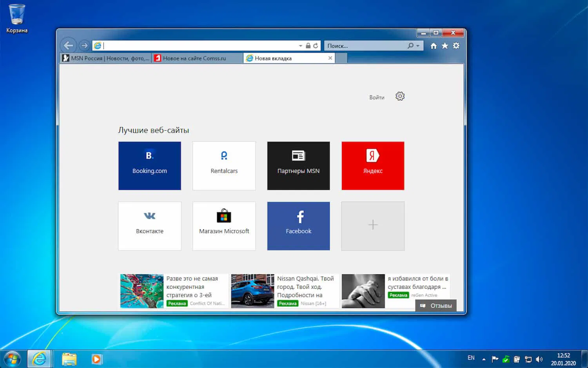This screenshot has height=368, width=588.
Task: Open the Вконтакте site tile
Action: (x=149, y=226)
